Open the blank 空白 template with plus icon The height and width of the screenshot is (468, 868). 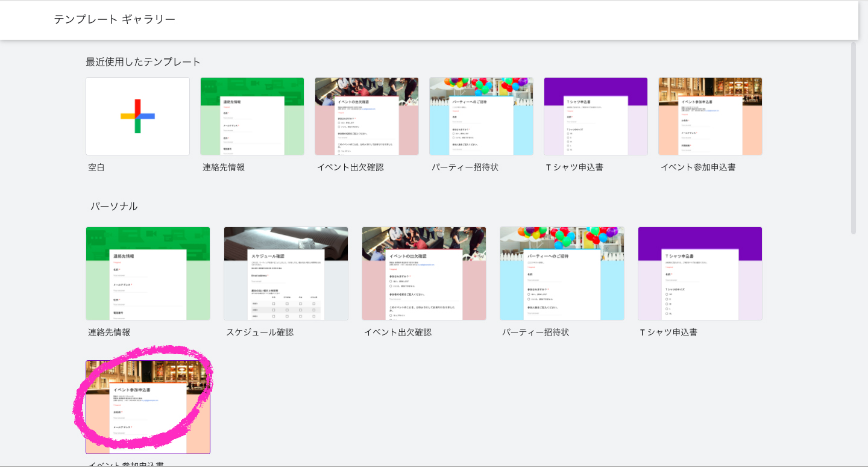pyautogui.click(x=137, y=116)
